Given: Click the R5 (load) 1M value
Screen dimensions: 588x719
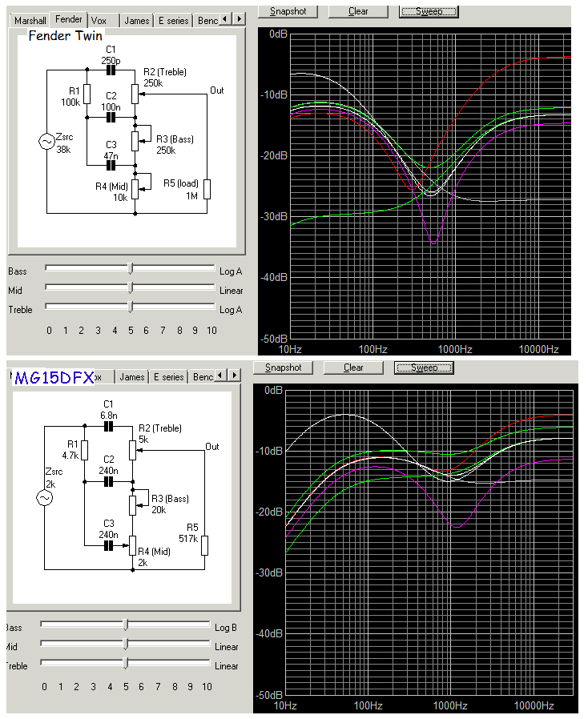Looking at the screenshot, I should [x=191, y=196].
